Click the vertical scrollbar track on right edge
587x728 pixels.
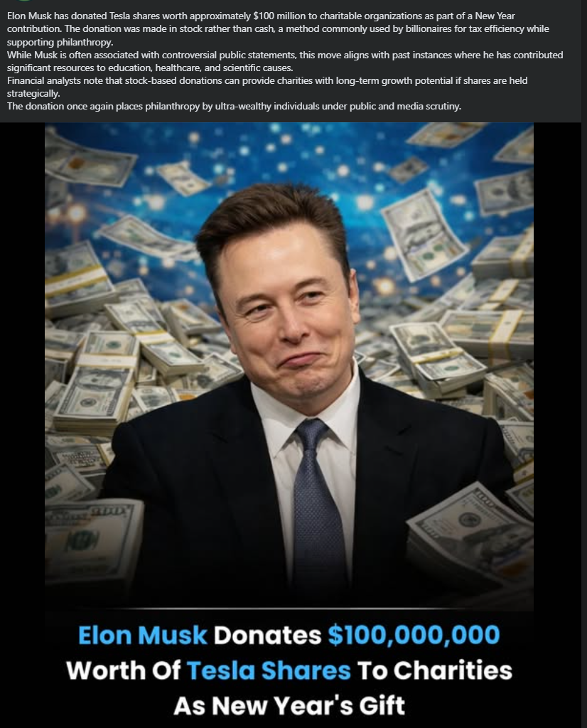[583, 364]
